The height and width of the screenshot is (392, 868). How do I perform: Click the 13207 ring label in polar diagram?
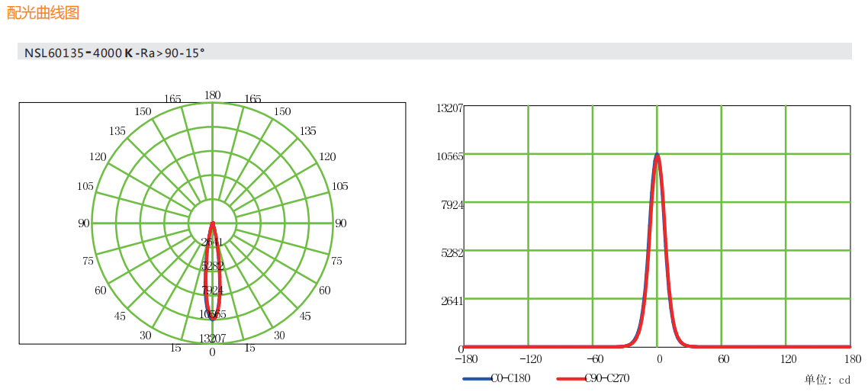[213, 339]
